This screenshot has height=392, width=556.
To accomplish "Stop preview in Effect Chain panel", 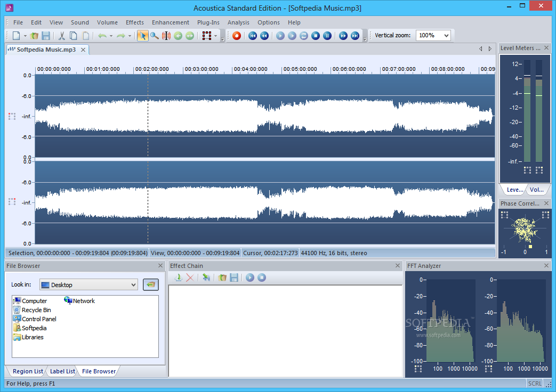I will 262,277.
